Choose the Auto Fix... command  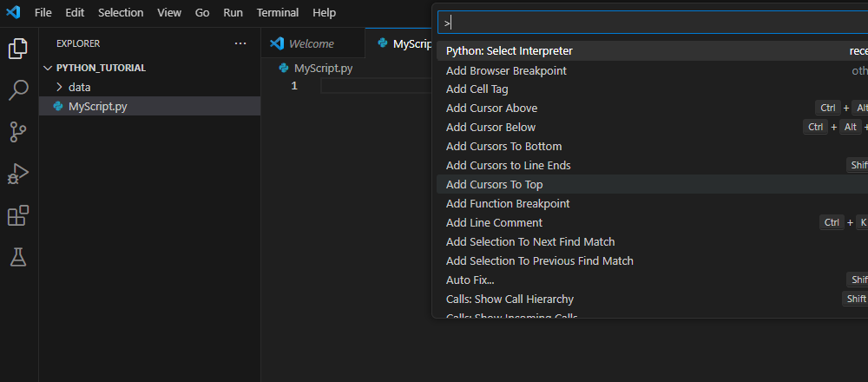pyautogui.click(x=652, y=280)
